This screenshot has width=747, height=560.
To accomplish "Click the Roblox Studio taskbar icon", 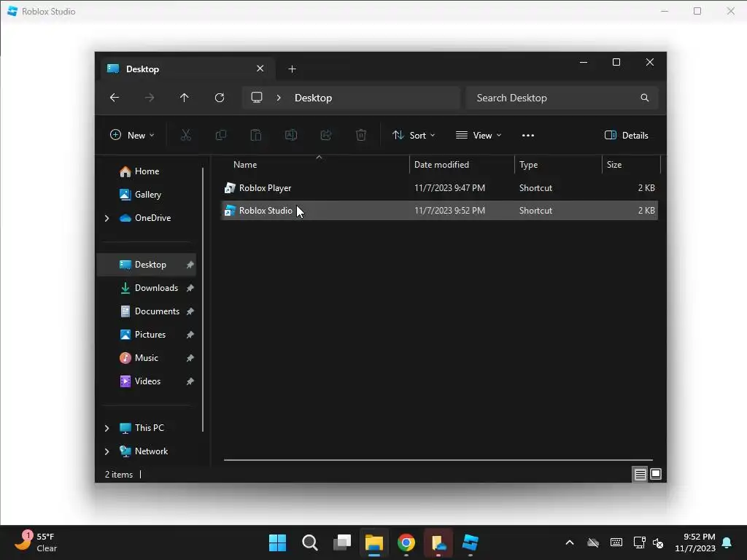I will (x=471, y=542).
